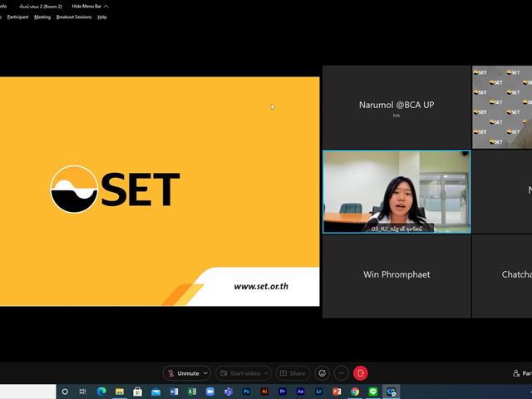Image resolution: width=532 pixels, height=399 pixels.
Task: Open Google Chrome from taskbar
Action: (355, 392)
